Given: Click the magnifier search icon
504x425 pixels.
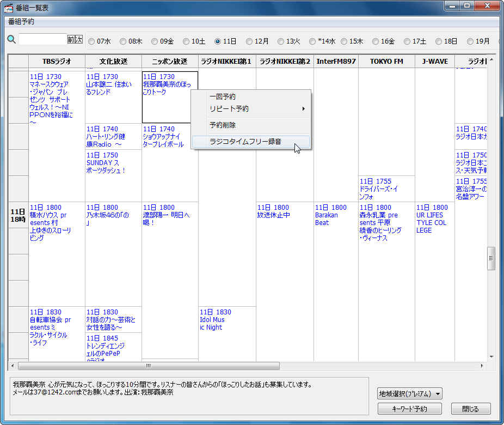Looking at the screenshot, I should pos(11,40).
